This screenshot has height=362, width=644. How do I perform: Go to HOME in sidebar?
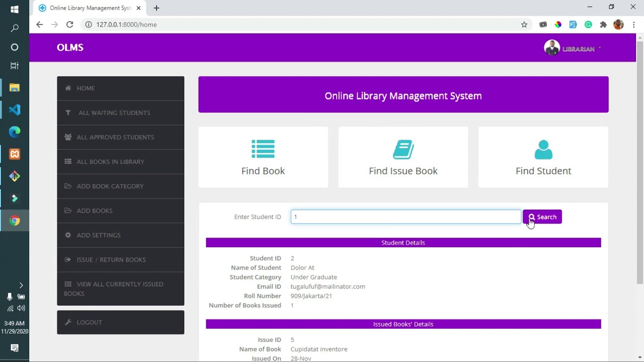(120, 88)
